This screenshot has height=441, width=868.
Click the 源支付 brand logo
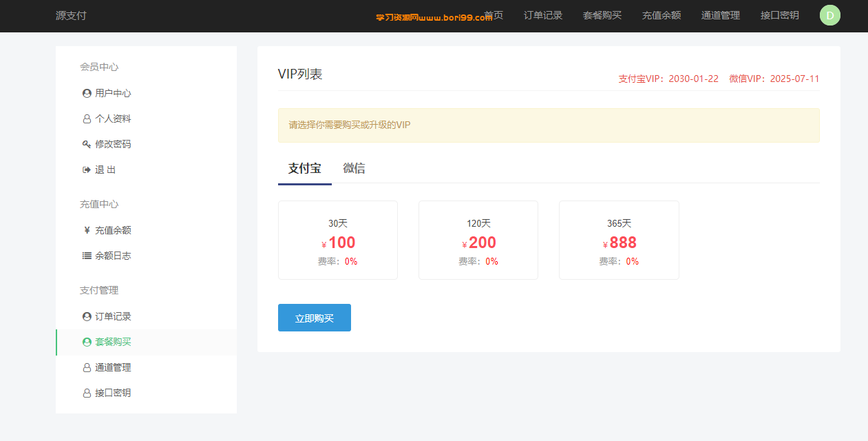(71, 15)
